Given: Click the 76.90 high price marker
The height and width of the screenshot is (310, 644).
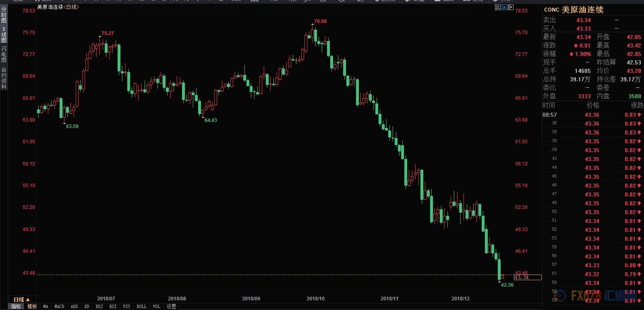Looking at the screenshot, I should [320, 21].
